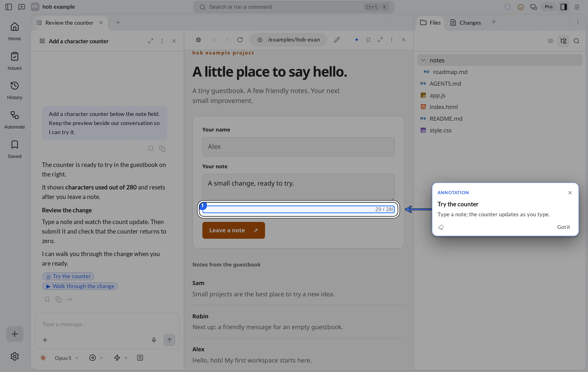This screenshot has width=588, height=372.
Task: Open preview pane more options
Action: (x=392, y=40)
